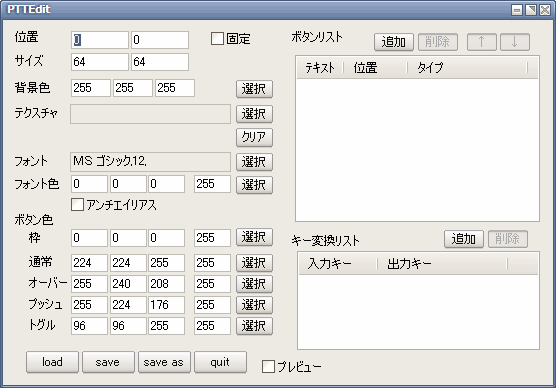The image size is (556, 388).
Task: Click the 背景色 blue value field
Action: coord(175,88)
